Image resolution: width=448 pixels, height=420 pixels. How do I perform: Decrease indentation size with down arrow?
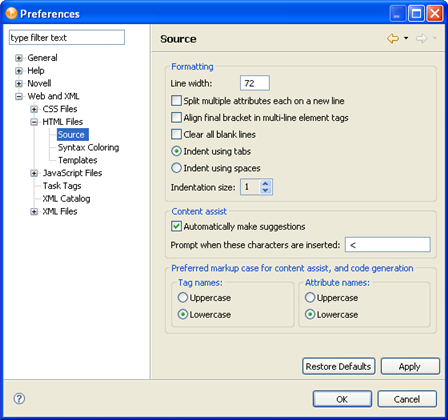(265, 191)
